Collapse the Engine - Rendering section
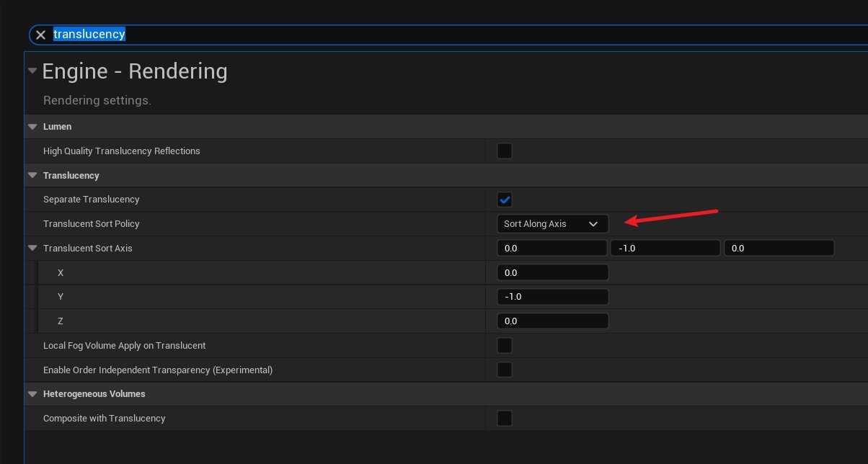Viewport: 868px width, 464px height. click(x=32, y=71)
